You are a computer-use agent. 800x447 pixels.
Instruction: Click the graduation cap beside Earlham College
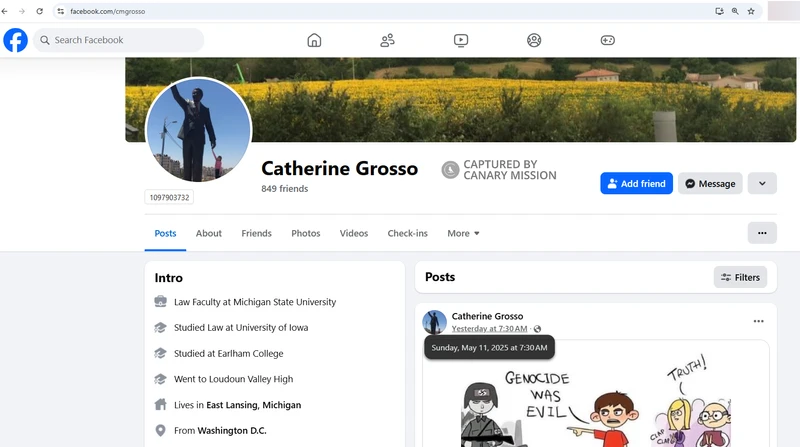tap(160, 353)
